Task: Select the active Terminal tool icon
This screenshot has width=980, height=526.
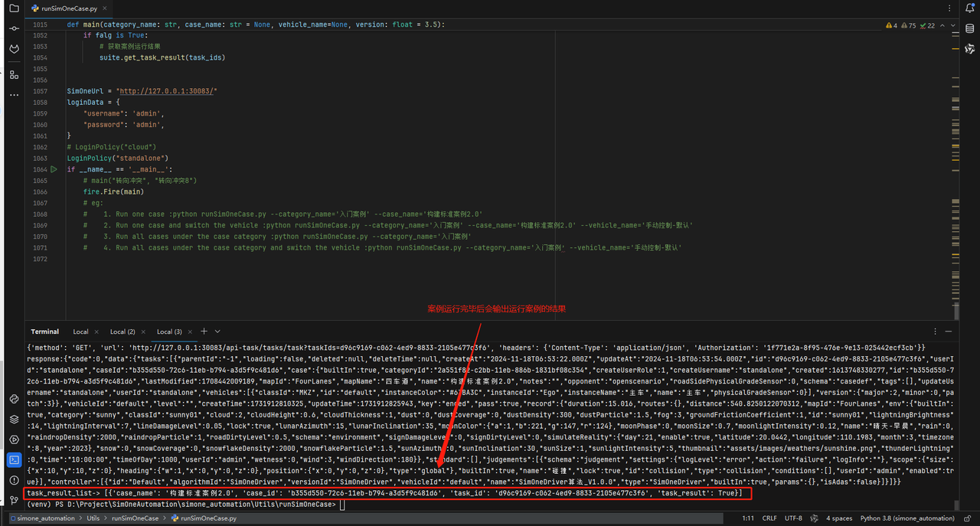Action: click(14, 460)
